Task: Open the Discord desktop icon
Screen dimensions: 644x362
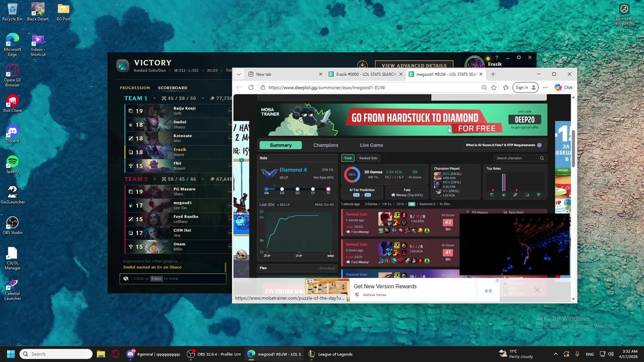Action: coord(13,134)
